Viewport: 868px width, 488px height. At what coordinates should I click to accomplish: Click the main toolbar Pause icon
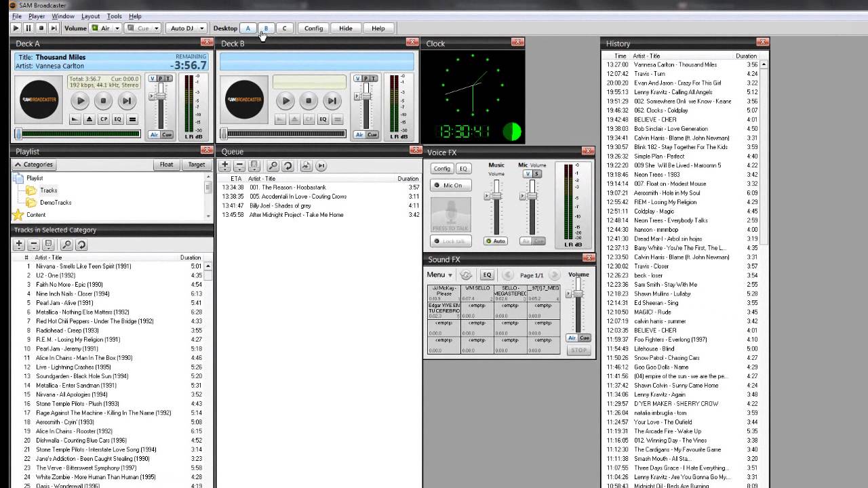point(28,28)
